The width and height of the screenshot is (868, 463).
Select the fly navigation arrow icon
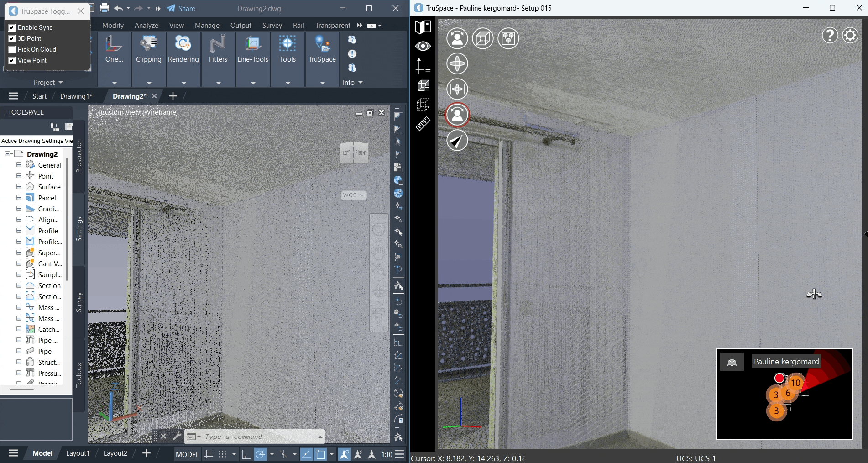457,141
